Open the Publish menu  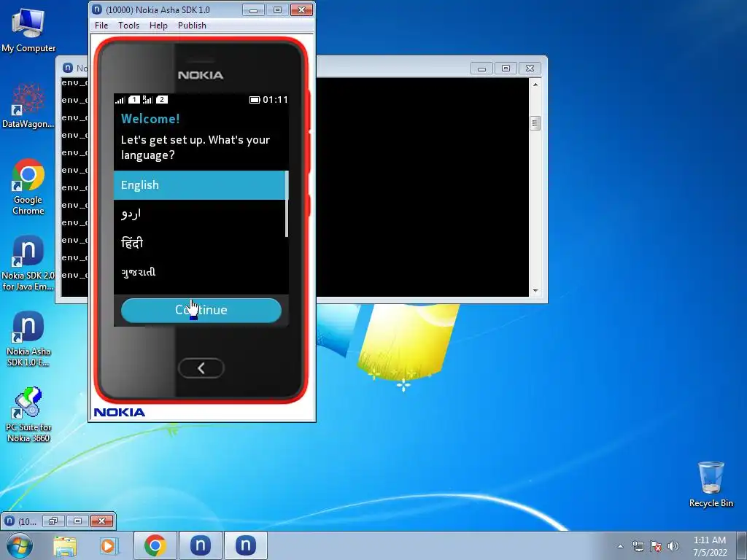[192, 26]
